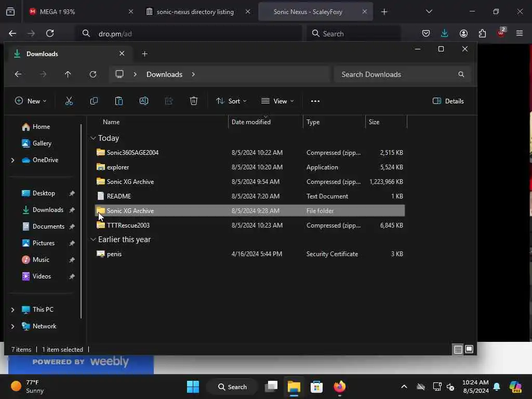Close the Downloads Explorer tab
This screenshot has width=532, height=399.
[122, 54]
